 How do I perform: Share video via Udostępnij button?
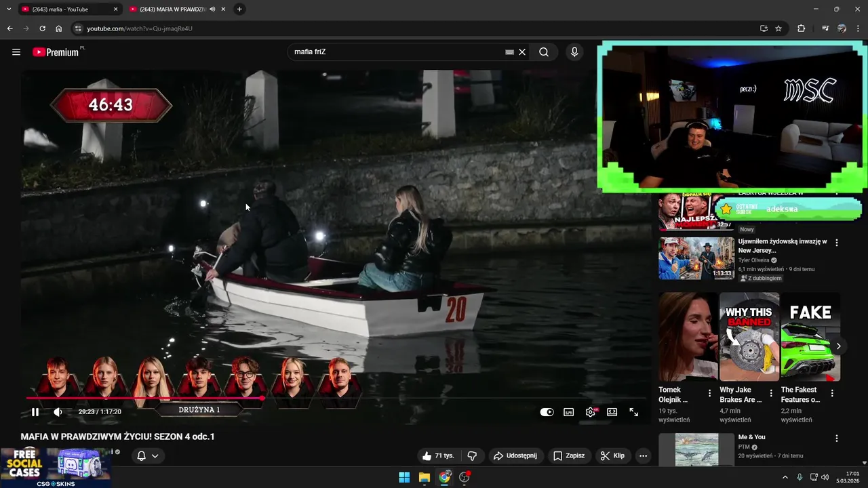point(515,456)
